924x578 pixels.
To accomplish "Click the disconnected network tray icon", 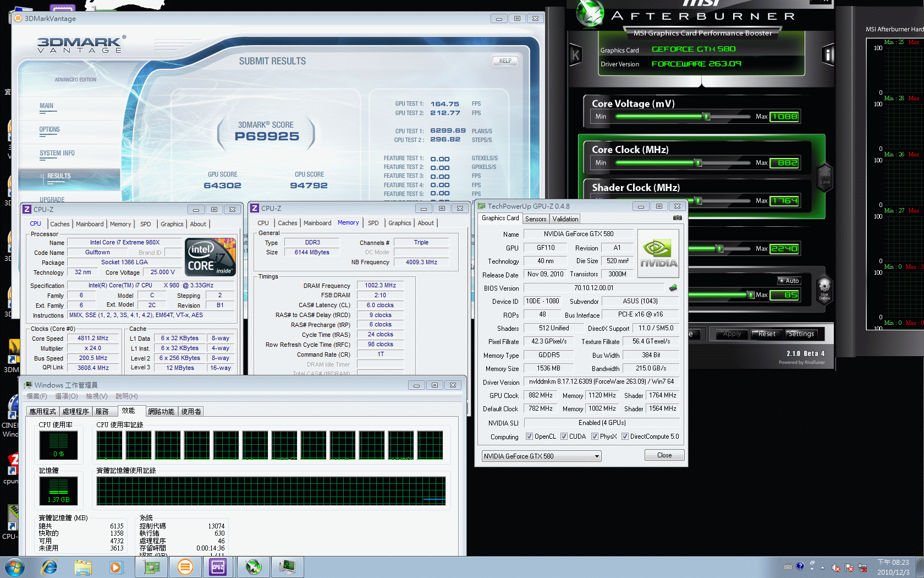I will tap(862, 568).
